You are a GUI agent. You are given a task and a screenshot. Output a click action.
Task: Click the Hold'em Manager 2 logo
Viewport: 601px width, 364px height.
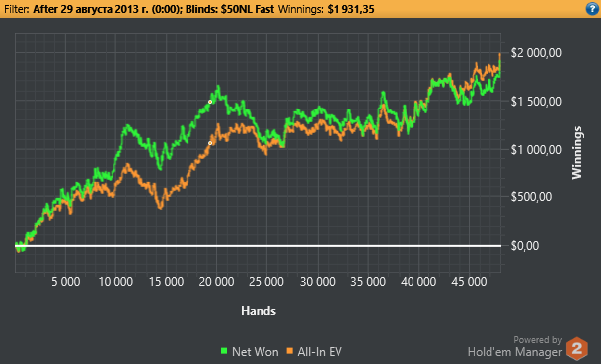(577, 348)
